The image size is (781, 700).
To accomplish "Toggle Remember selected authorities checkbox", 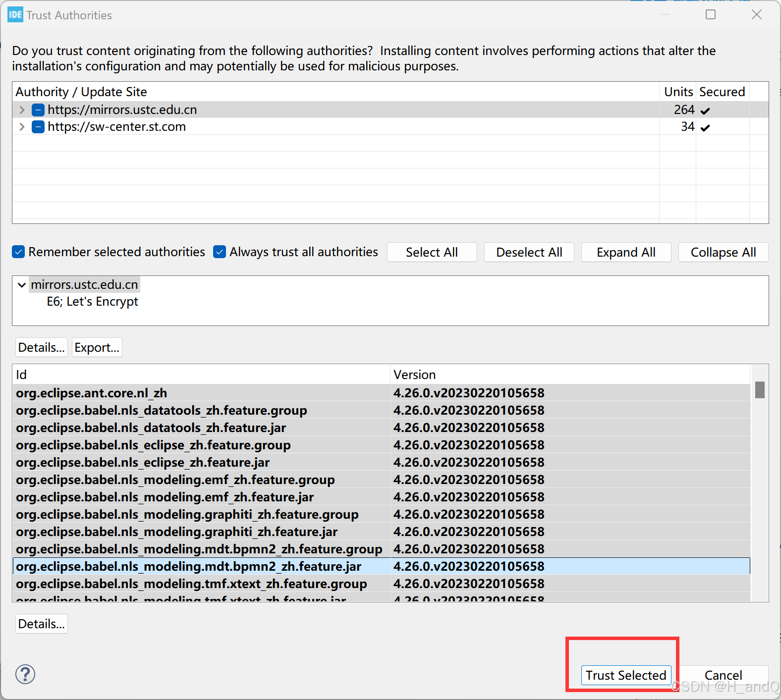I will (x=18, y=252).
